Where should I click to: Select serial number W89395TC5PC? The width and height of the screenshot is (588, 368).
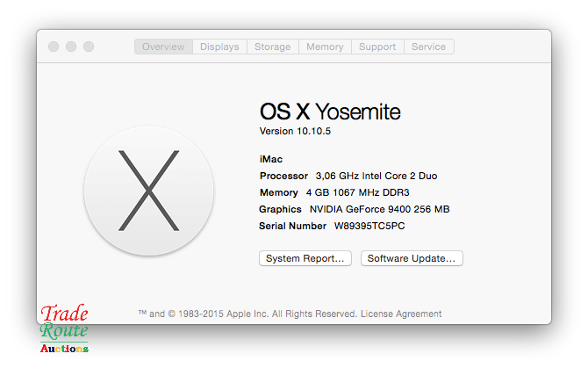pyautogui.click(x=369, y=226)
